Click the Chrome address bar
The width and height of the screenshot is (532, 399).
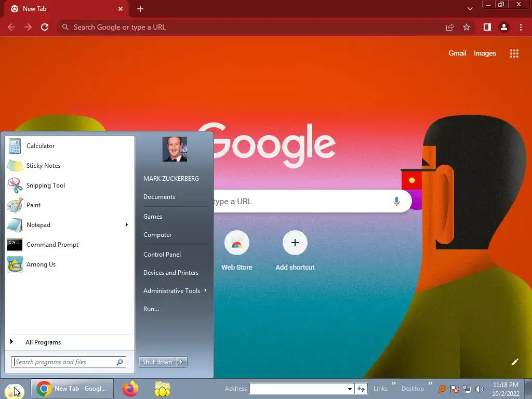[251, 27]
